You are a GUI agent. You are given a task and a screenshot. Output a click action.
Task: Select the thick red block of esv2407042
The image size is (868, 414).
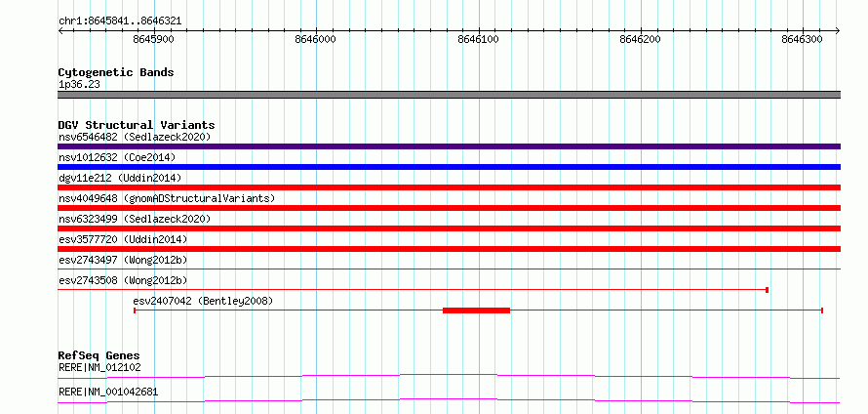[476, 310]
